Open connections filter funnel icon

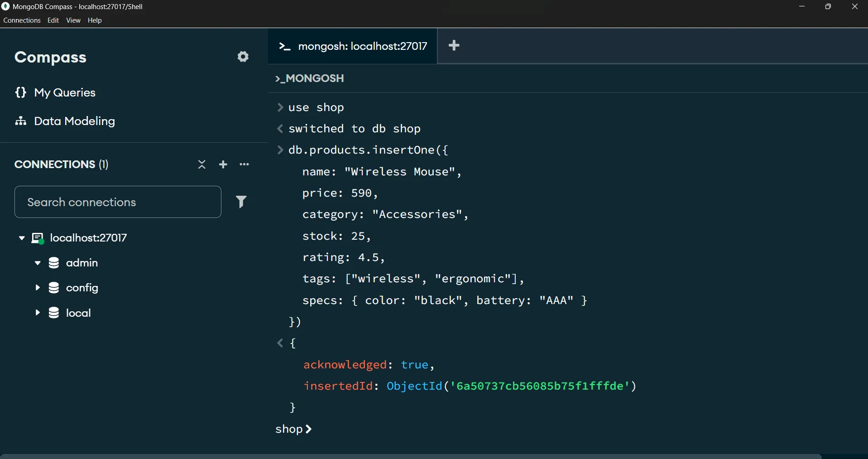[x=242, y=202]
